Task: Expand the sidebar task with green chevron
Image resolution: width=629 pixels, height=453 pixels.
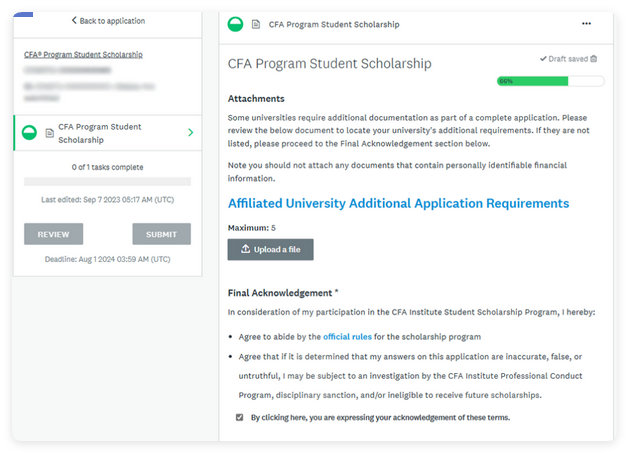Action: pos(191,132)
